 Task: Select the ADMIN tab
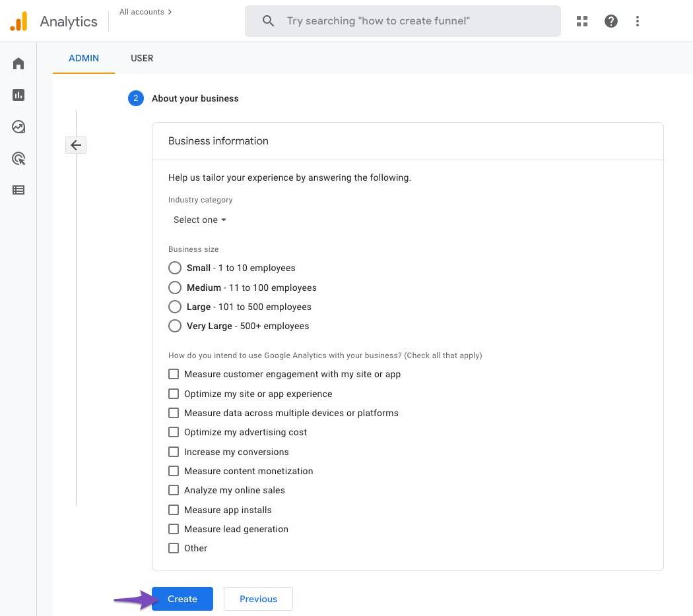[x=84, y=58]
